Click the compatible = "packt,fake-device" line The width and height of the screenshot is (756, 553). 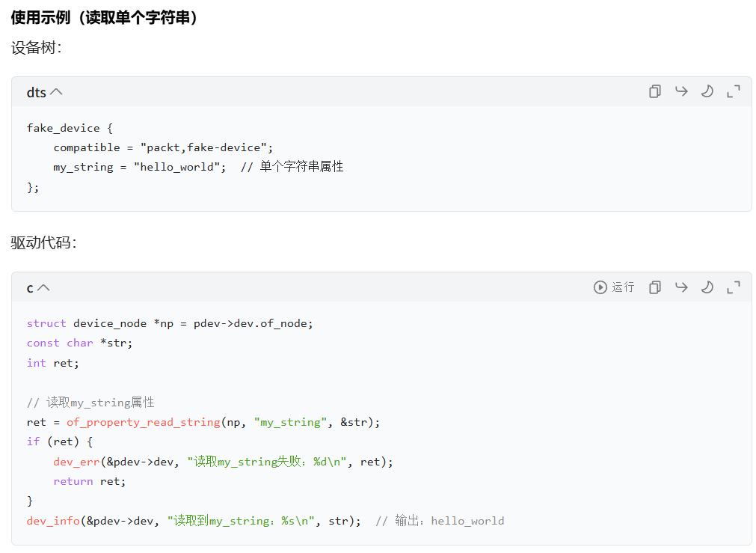[163, 147]
